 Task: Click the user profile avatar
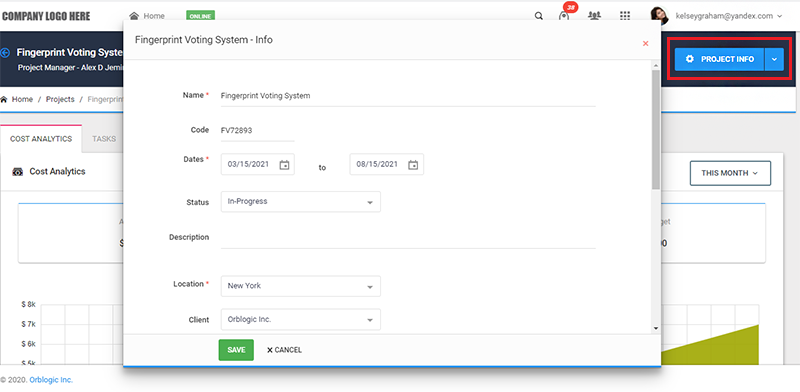point(659,16)
